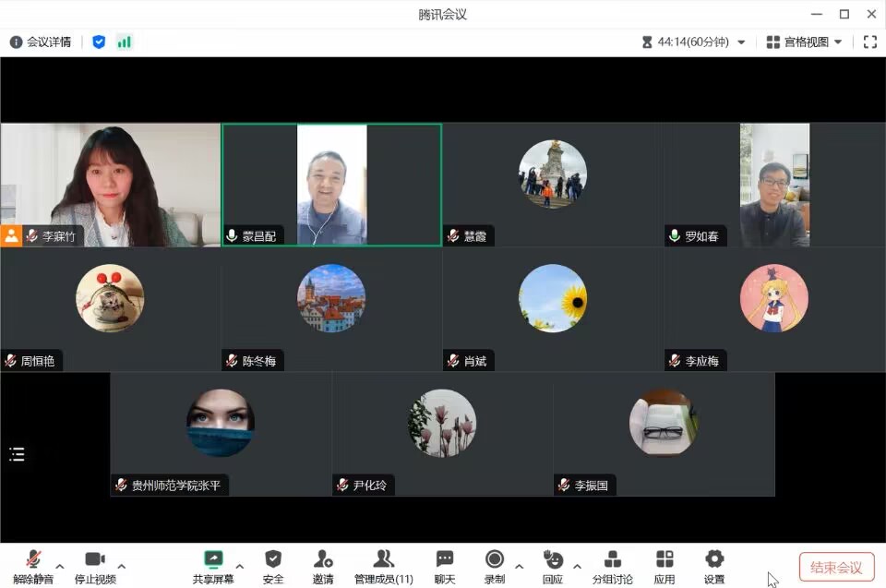The height and width of the screenshot is (588, 886).
Task: Click muted mic icon beside 周恒艳
Action: 11,361
